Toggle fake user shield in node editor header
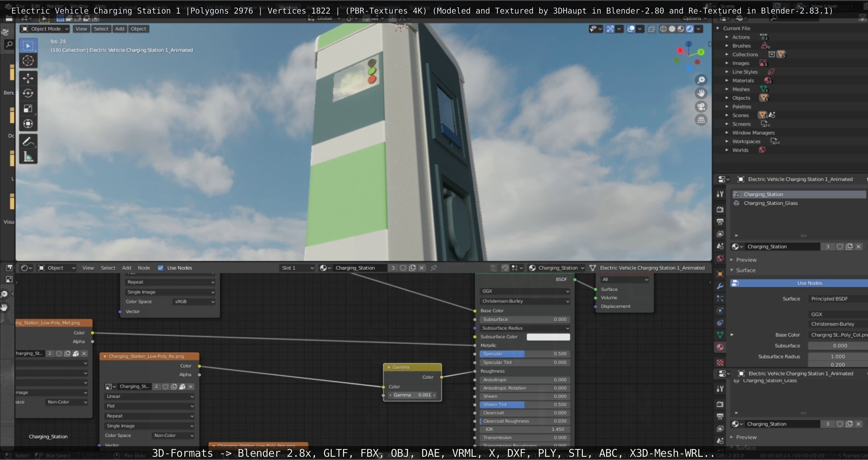Image resolution: width=868 pixels, height=460 pixels. 403,268
